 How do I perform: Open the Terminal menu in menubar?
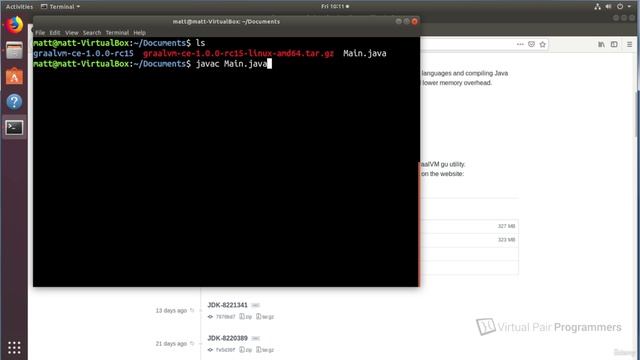tap(117, 33)
